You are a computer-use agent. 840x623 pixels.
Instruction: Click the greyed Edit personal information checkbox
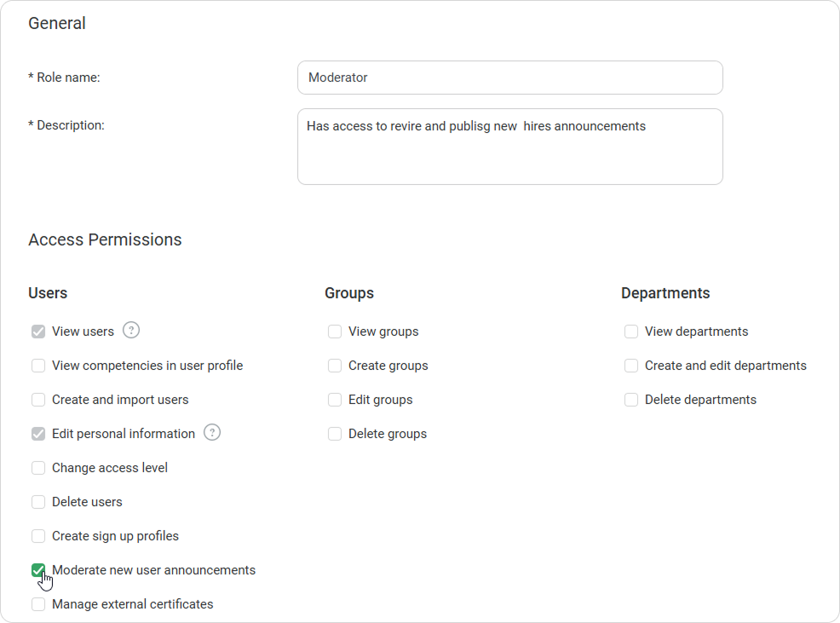[x=38, y=434]
